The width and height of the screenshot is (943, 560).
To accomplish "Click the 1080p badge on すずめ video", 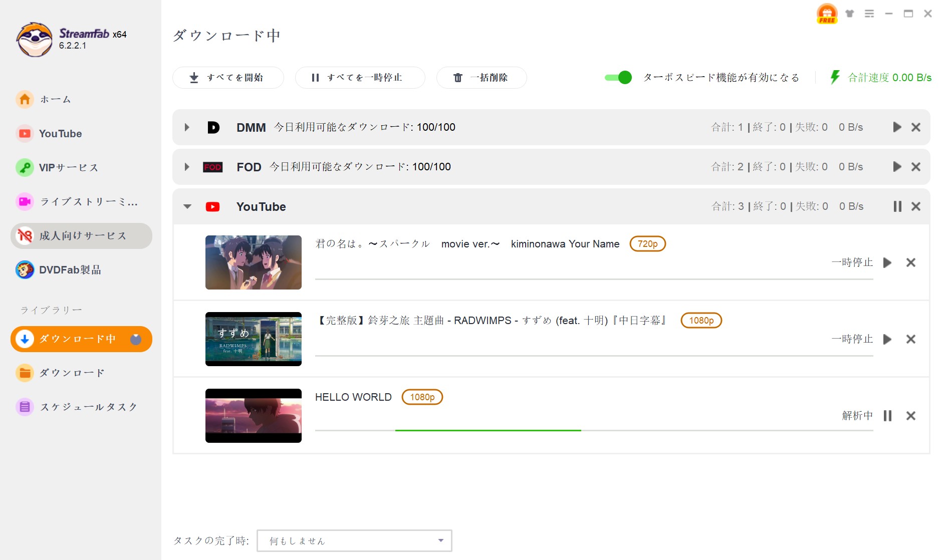I will 701,321.
